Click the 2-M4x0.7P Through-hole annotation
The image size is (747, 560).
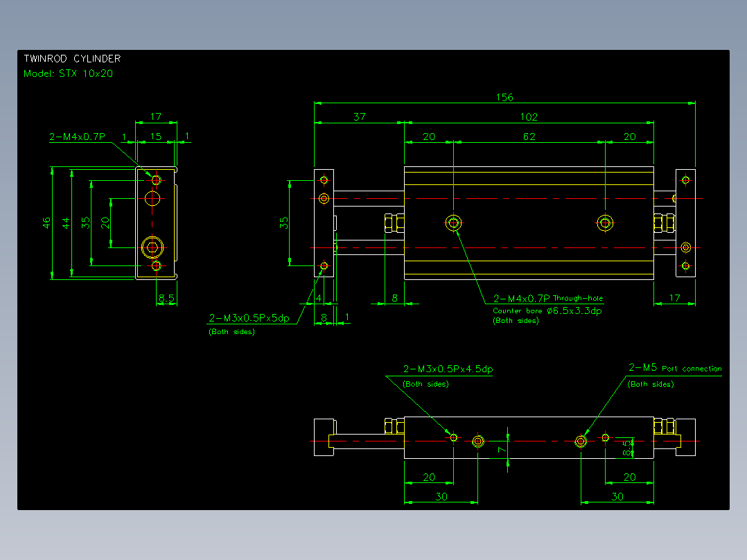[x=548, y=298]
